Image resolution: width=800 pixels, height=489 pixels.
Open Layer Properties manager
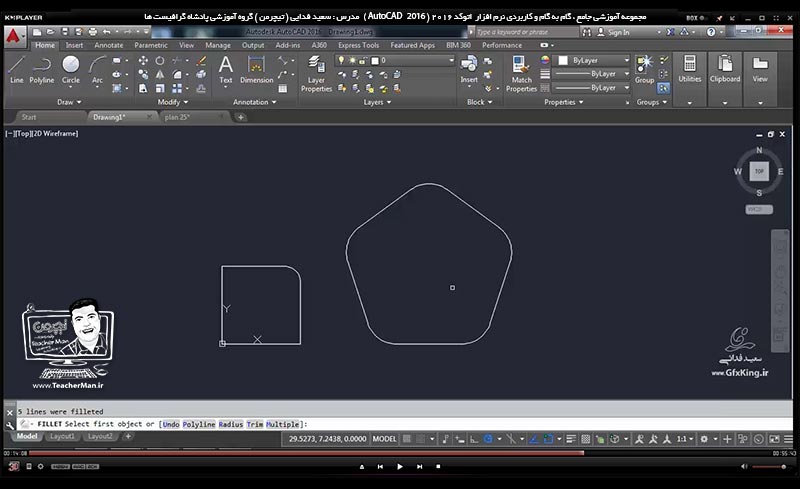tap(316, 74)
